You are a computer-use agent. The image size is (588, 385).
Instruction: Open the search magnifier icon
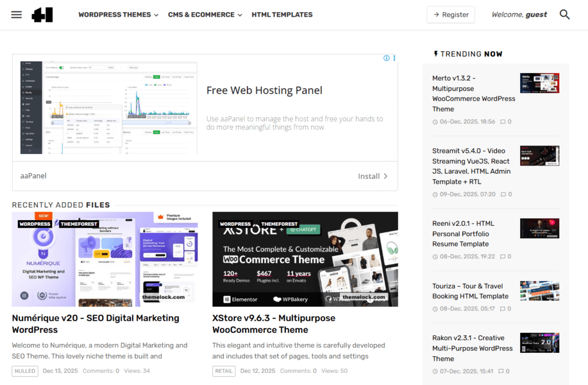click(x=564, y=14)
